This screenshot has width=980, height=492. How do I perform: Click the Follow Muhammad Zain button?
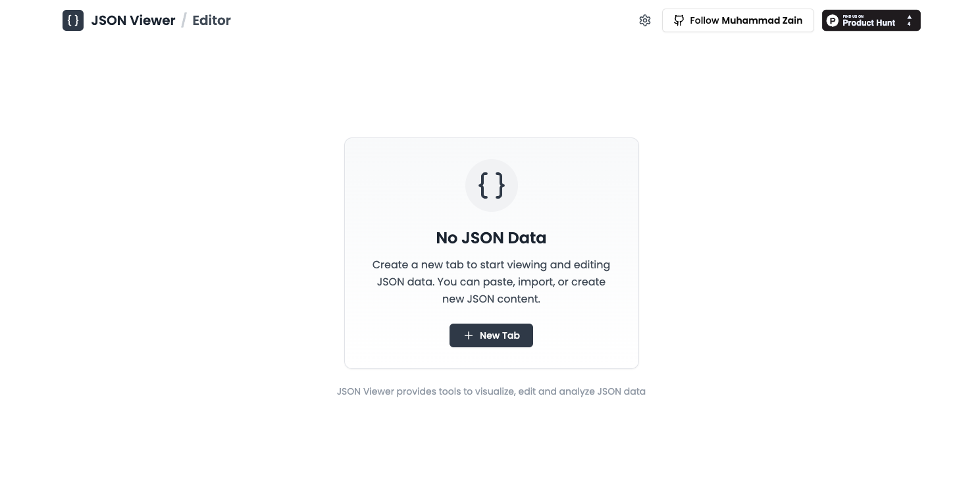point(738,20)
